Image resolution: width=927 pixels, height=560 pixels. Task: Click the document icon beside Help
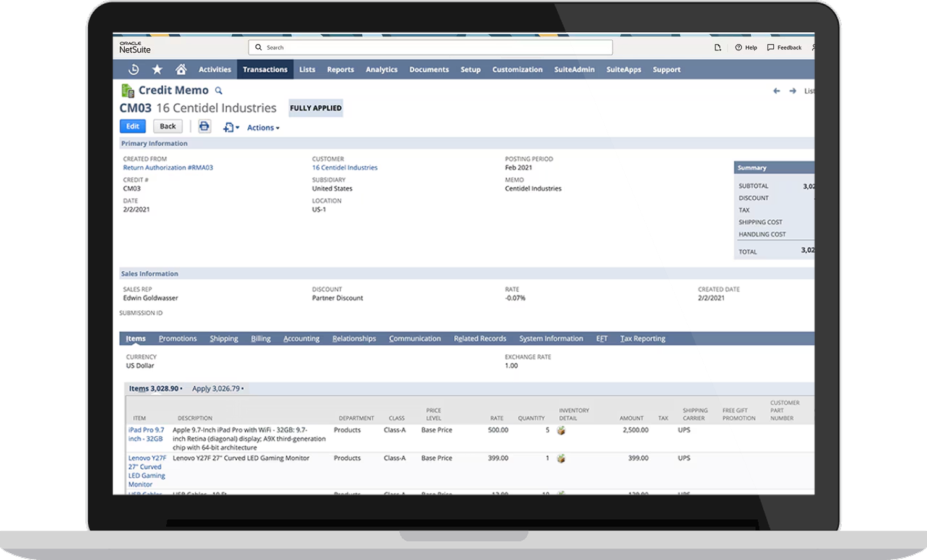[x=717, y=48]
